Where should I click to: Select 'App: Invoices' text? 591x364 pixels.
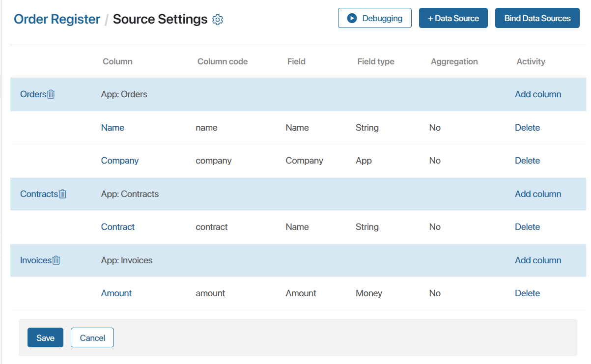pos(127,260)
